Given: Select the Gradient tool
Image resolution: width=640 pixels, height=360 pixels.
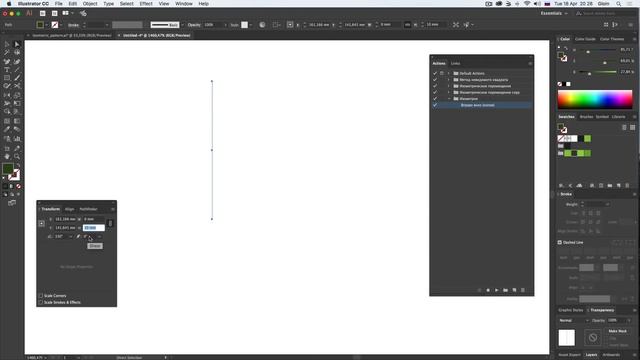Looking at the screenshot, I should [17, 121].
